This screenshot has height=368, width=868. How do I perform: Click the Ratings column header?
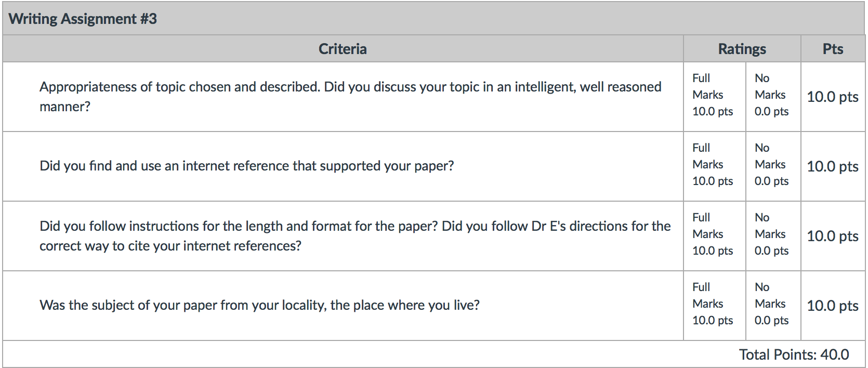[x=742, y=49]
